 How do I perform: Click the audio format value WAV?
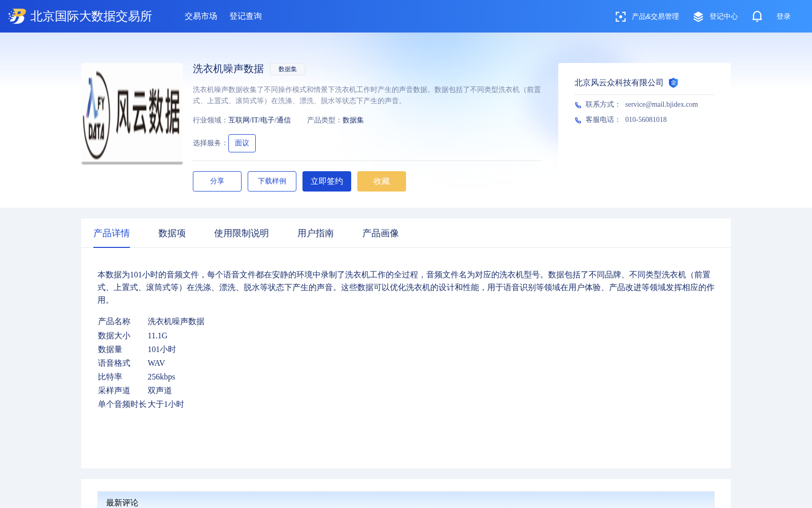click(x=156, y=363)
